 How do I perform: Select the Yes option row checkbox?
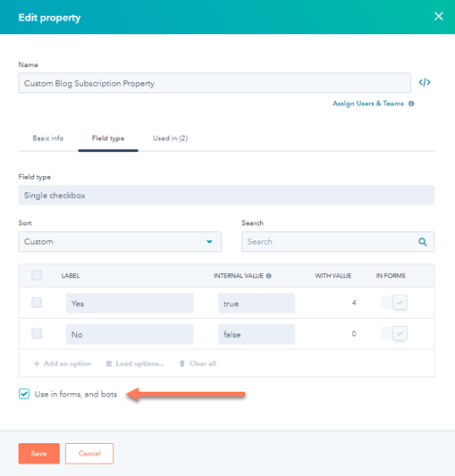pyautogui.click(x=37, y=303)
